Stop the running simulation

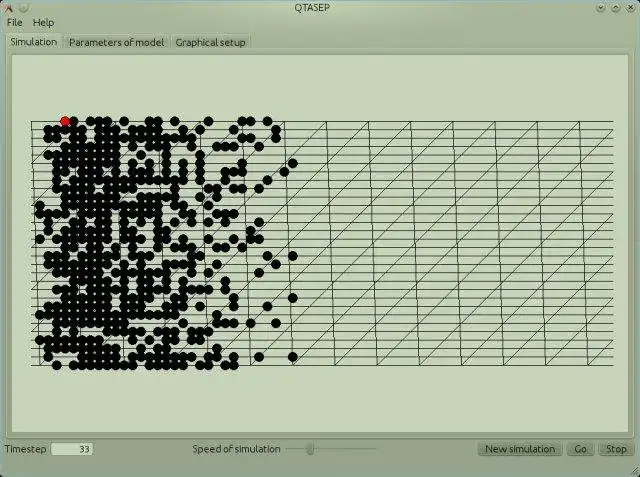tap(616, 449)
